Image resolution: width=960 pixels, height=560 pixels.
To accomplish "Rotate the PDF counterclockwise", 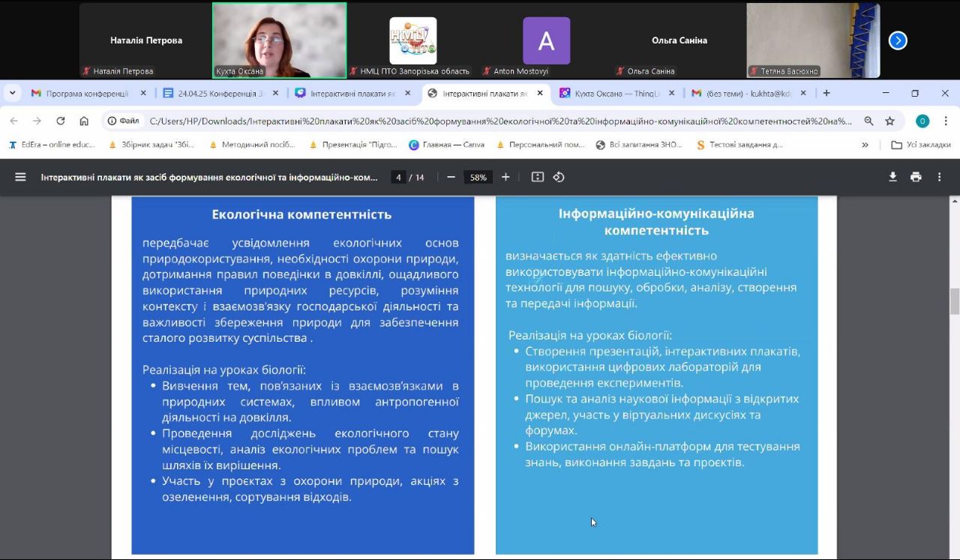I will click(559, 177).
